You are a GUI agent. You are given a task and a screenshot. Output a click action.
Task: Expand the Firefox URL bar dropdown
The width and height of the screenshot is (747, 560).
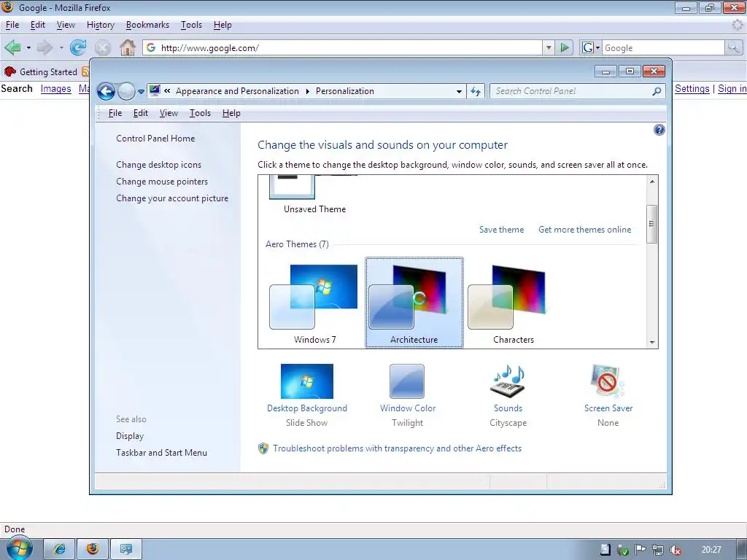click(x=549, y=47)
